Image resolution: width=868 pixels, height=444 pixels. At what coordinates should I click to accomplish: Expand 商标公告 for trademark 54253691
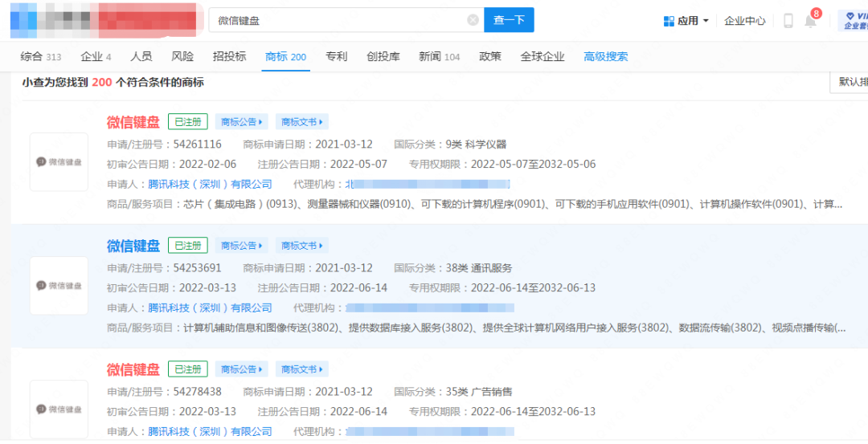click(x=241, y=246)
